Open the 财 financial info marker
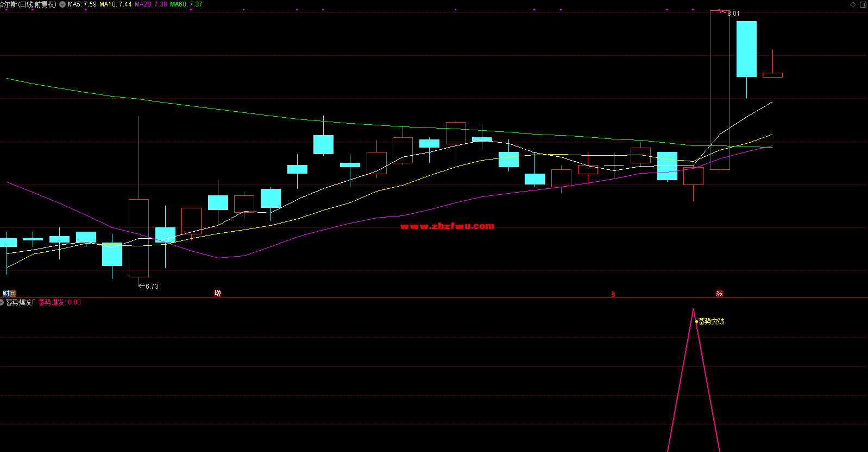Image resolution: width=868 pixels, height=452 pixels. coord(6,294)
